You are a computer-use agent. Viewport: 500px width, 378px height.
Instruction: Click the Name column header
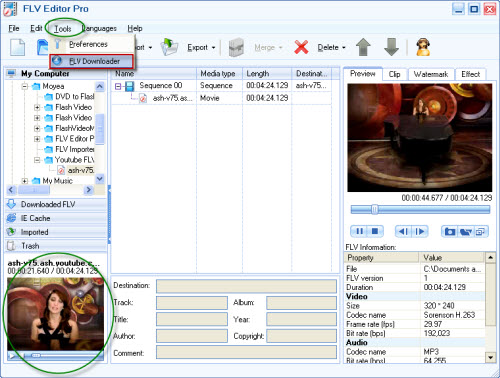point(154,74)
